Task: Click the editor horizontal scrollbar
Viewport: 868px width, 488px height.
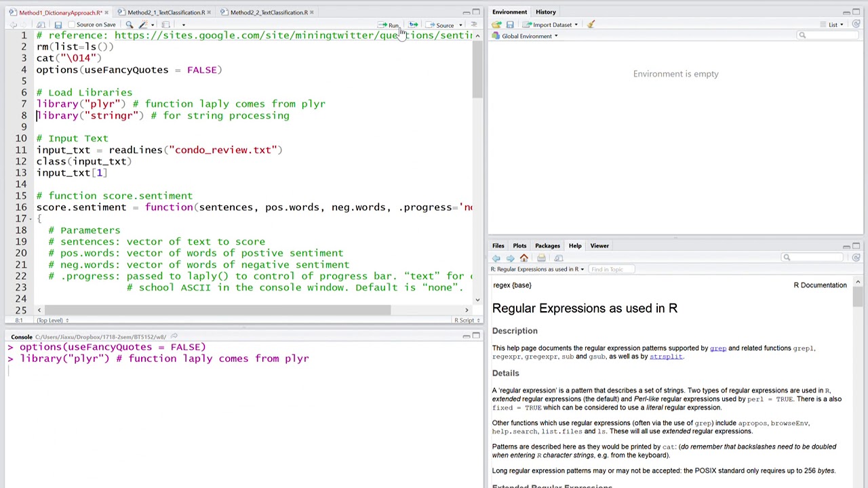Action: pos(217,310)
